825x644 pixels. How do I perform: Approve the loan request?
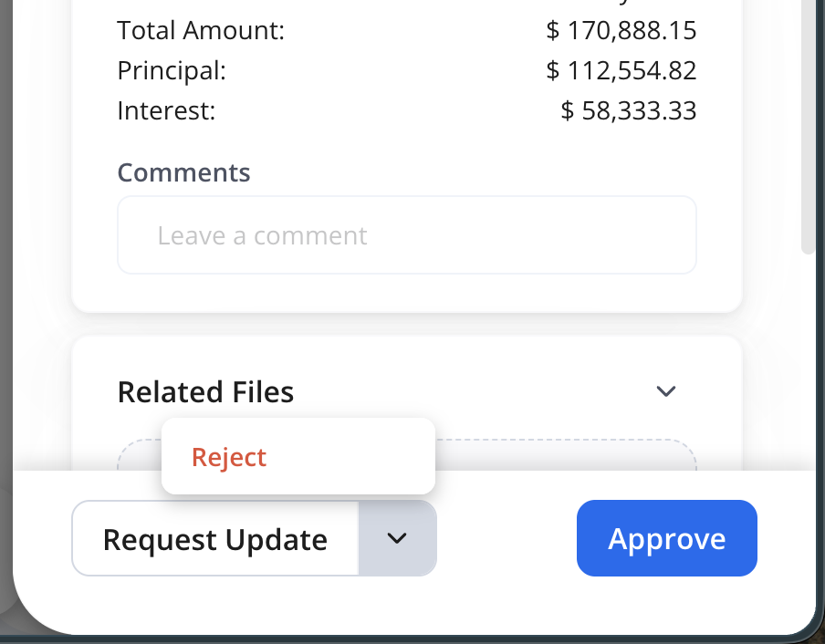[x=666, y=538]
